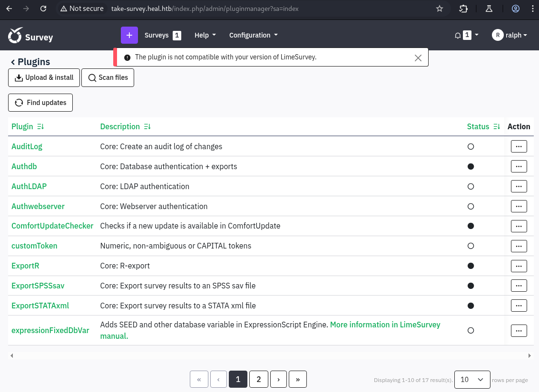
Task: Open the Surveys menu item
Action: pyautogui.click(x=157, y=35)
